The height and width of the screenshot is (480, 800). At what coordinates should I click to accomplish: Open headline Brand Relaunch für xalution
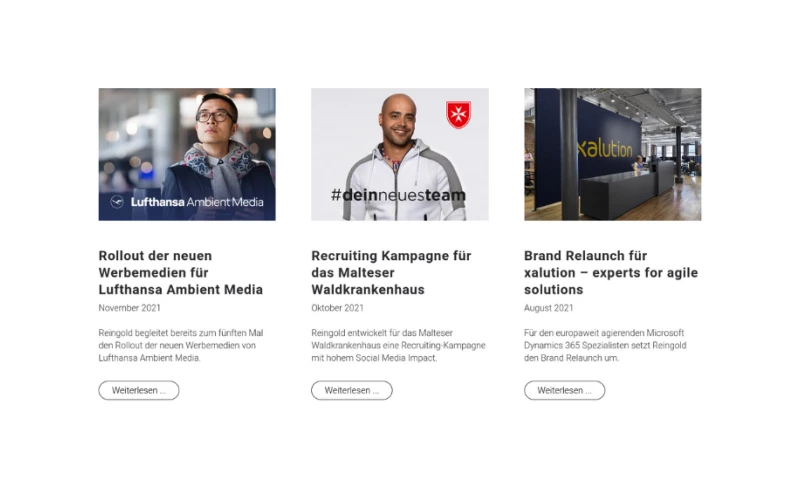(x=611, y=272)
